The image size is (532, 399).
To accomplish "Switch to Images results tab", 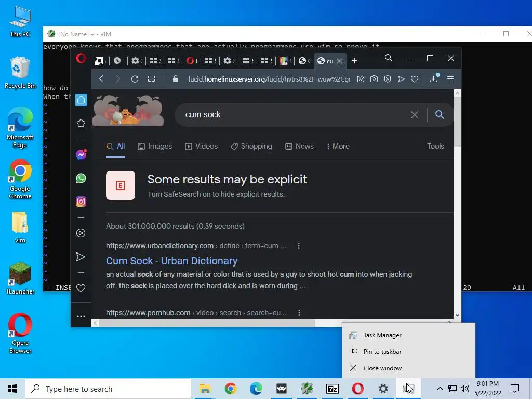I will pyautogui.click(x=155, y=146).
